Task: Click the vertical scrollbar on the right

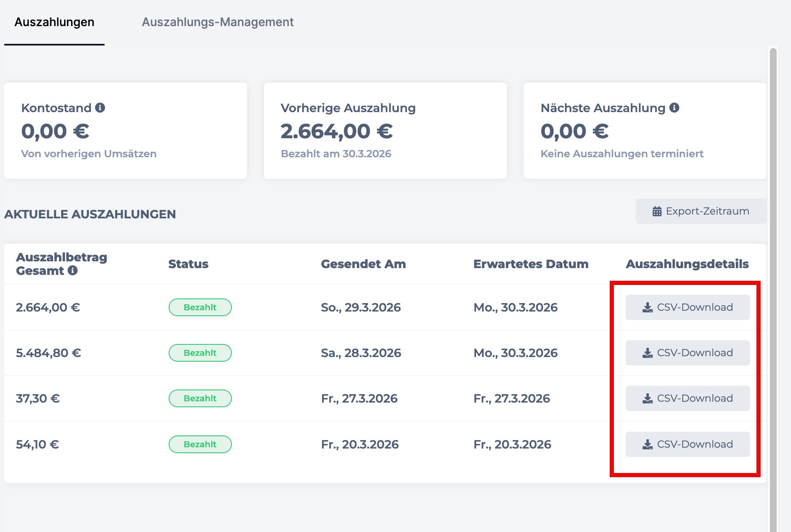Action: [x=773, y=289]
